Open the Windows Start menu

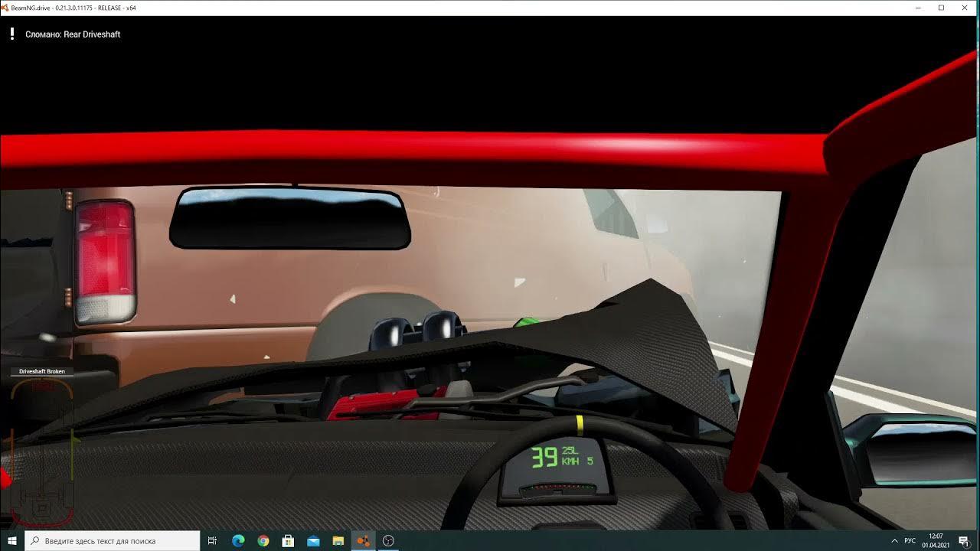coord(11,541)
